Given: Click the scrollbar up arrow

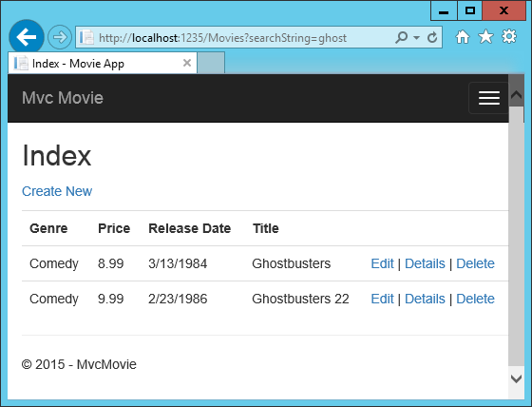Looking at the screenshot, I should tap(516, 94).
